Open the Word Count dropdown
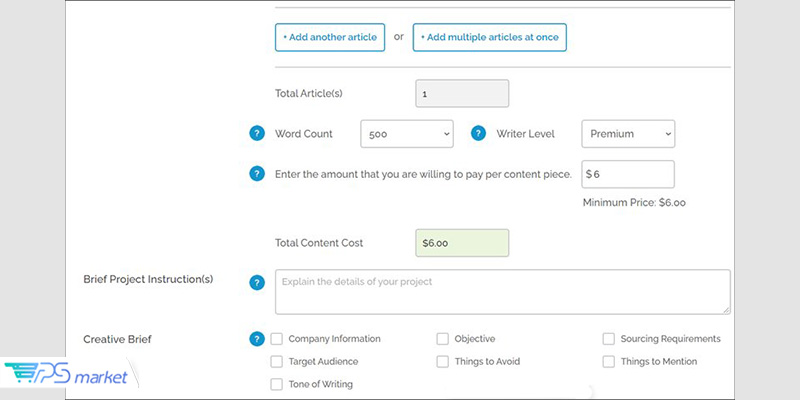The width and height of the screenshot is (800, 400). (407, 134)
